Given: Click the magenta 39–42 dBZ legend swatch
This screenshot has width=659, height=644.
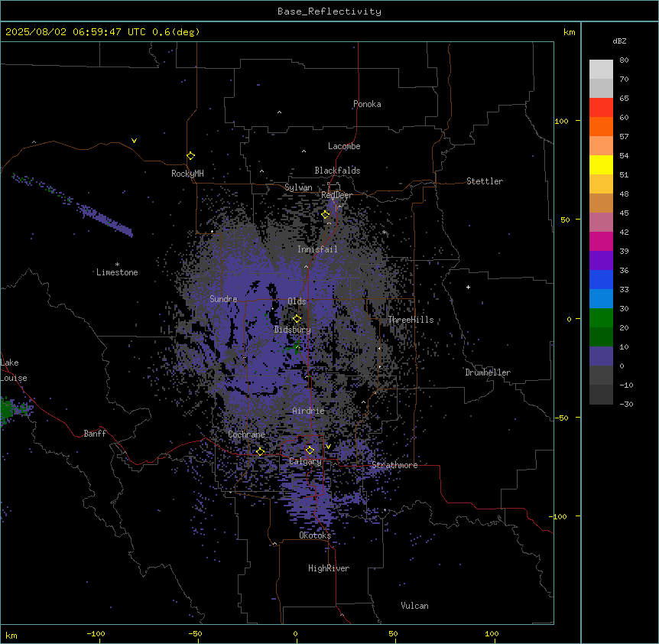Looking at the screenshot, I should tap(601, 241).
